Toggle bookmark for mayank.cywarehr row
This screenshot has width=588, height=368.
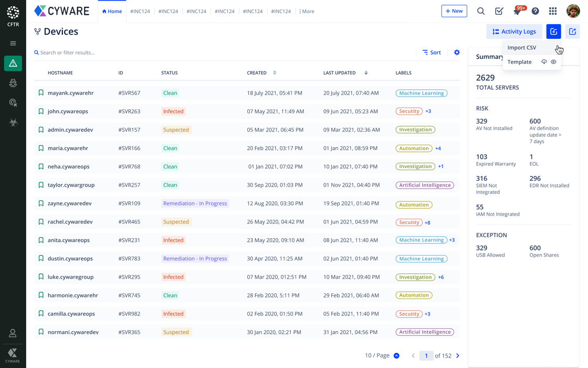[41, 93]
